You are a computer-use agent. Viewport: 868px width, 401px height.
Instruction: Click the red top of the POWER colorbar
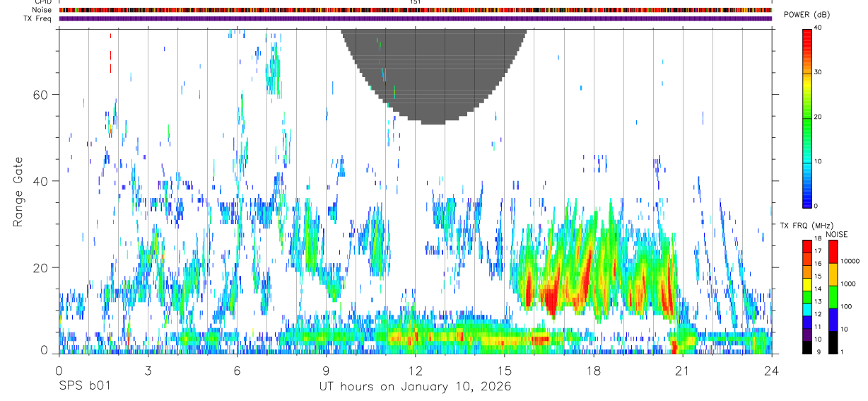pos(807,39)
